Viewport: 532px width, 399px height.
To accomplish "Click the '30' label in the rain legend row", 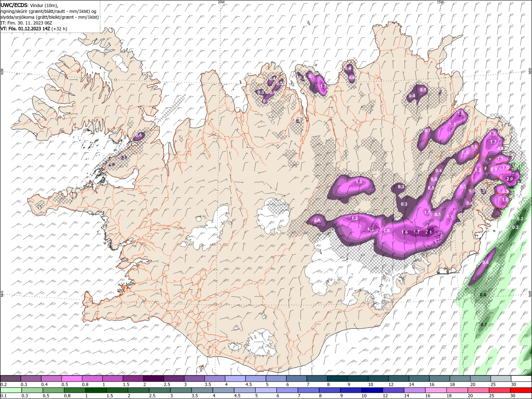I will tap(512, 396).
